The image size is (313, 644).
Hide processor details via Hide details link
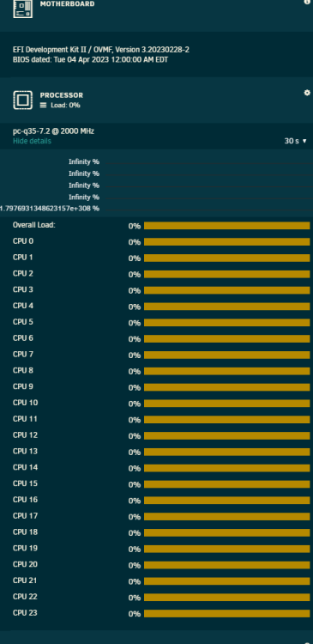(x=32, y=141)
